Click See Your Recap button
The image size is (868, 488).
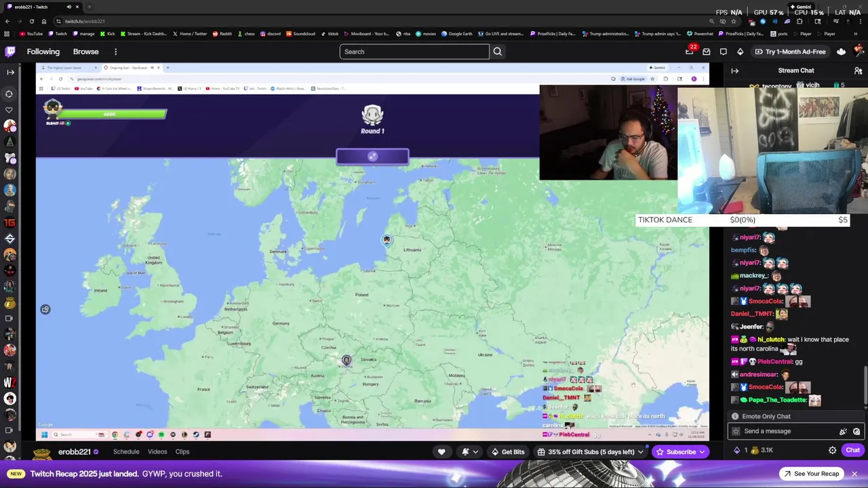(x=810, y=474)
